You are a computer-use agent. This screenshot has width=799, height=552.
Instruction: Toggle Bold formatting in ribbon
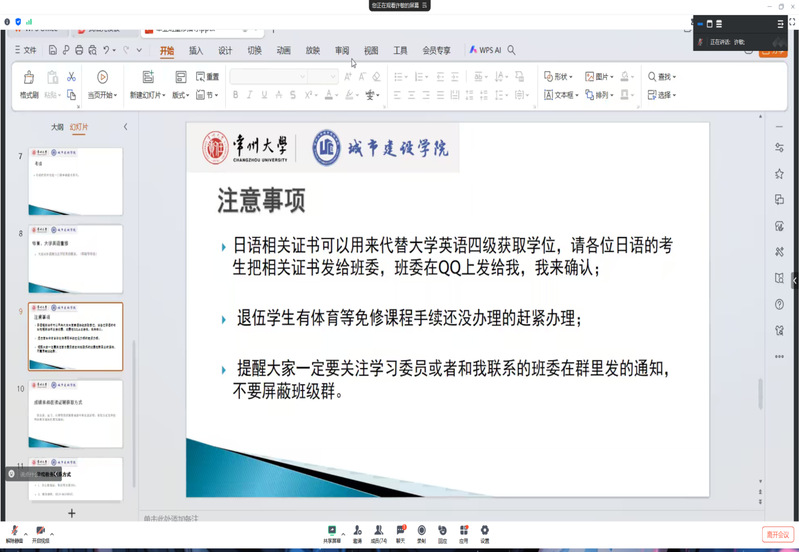point(236,95)
